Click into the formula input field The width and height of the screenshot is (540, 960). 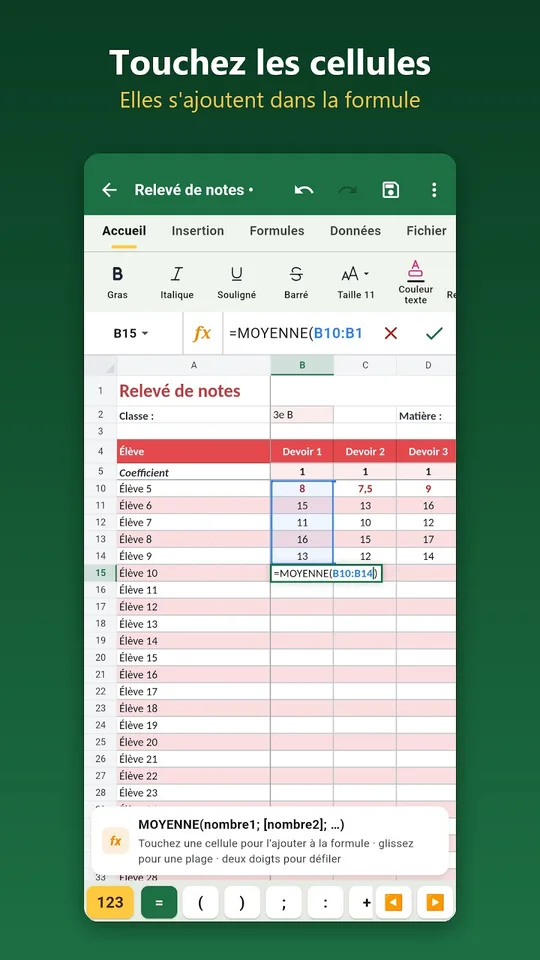[297, 333]
